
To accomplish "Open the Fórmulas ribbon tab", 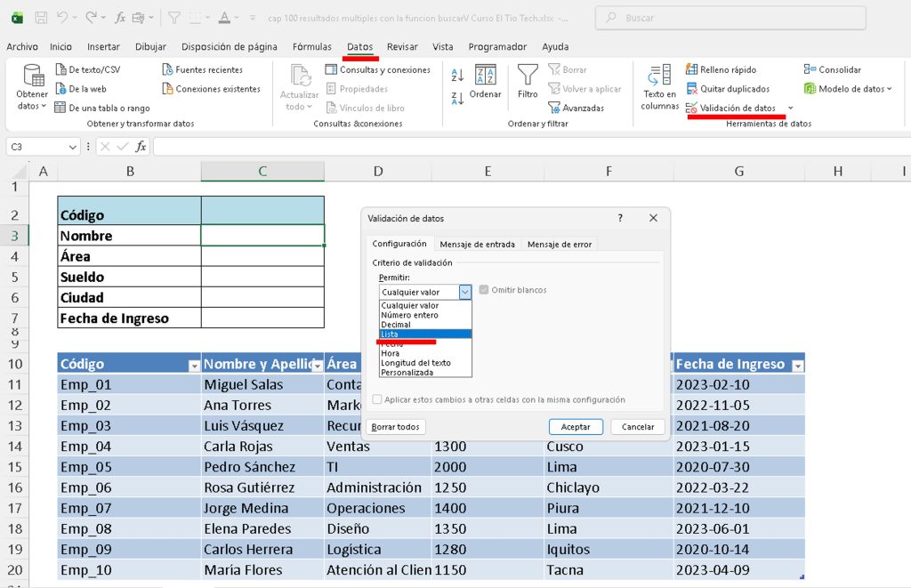I will pos(311,47).
